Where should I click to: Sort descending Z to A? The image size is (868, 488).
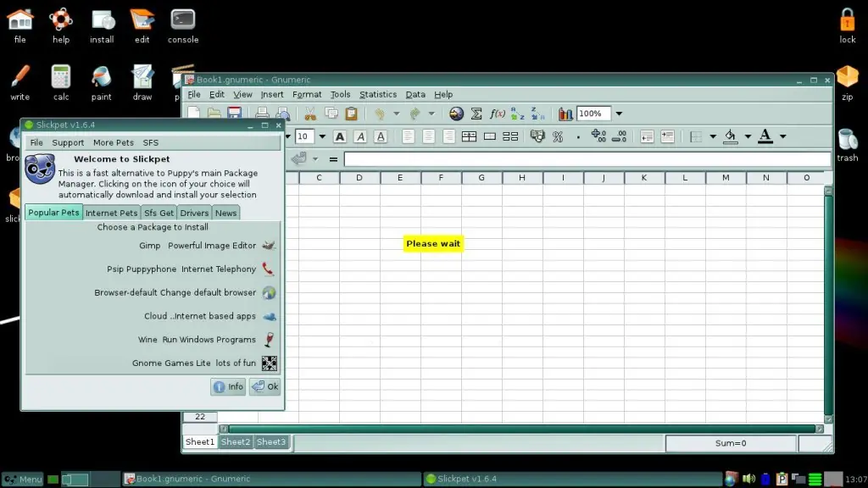537,114
